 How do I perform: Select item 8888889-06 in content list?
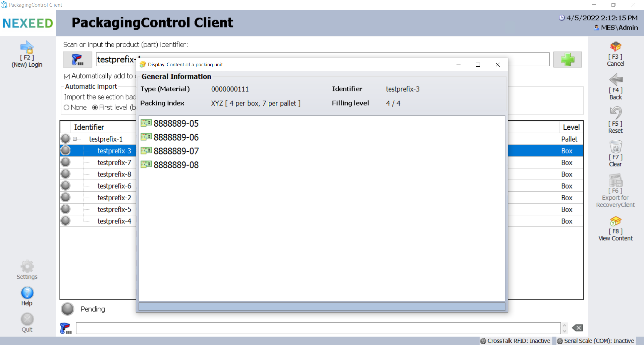pyautogui.click(x=176, y=137)
